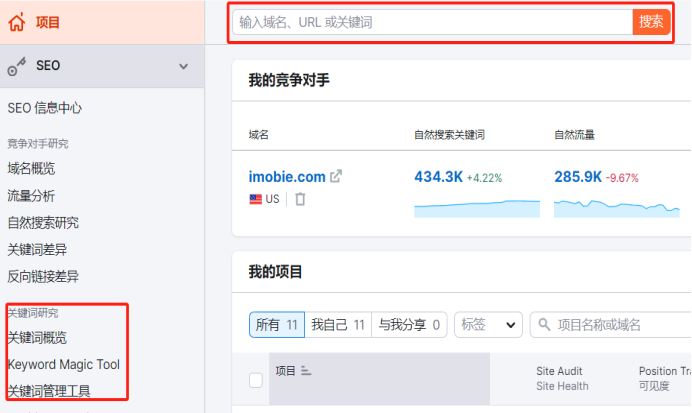Switch to the 与我分享 0 tab
This screenshot has width=692, height=413.
[x=409, y=325]
